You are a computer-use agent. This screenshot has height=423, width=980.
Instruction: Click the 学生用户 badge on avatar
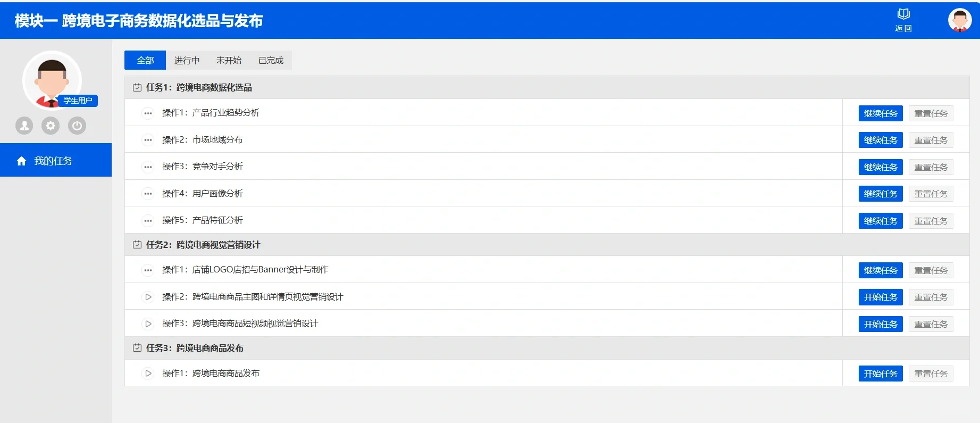click(x=78, y=101)
